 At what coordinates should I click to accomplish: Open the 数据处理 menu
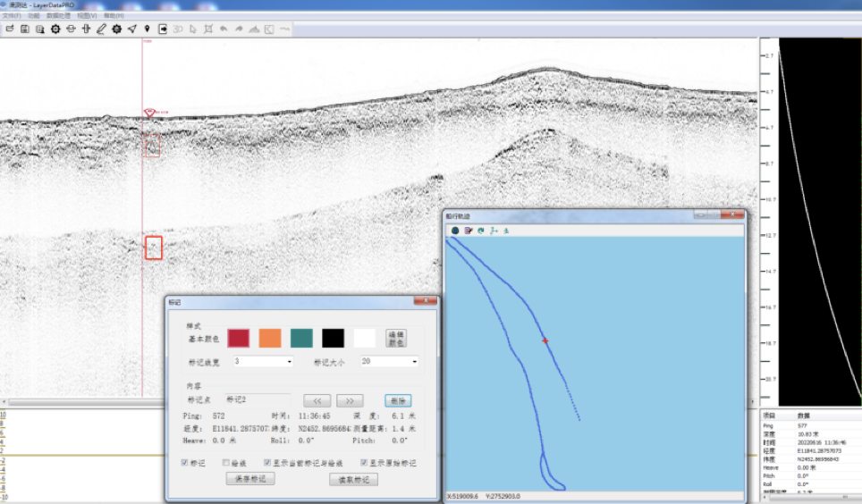point(58,16)
